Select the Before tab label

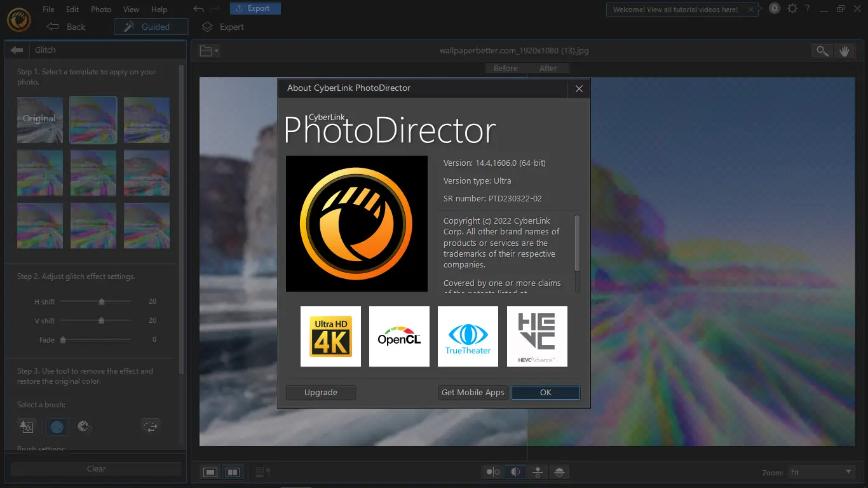[506, 68]
